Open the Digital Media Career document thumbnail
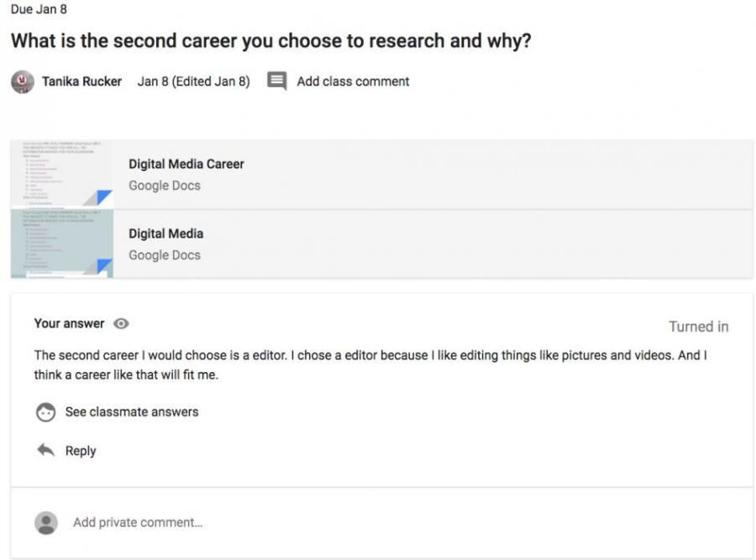 (x=61, y=175)
